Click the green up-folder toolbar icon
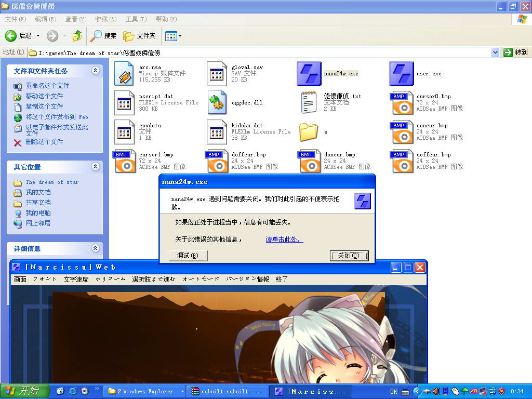Image resolution: width=532 pixels, height=399 pixels. point(77,36)
